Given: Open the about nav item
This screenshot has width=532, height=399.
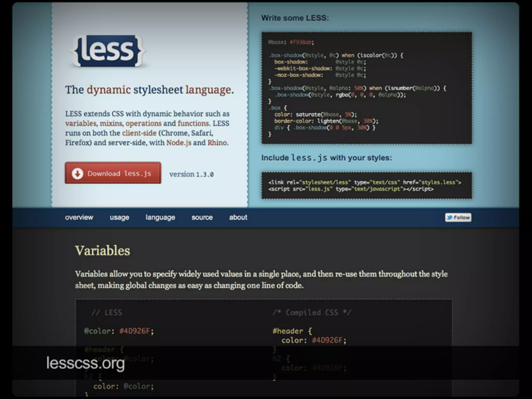Looking at the screenshot, I should [238, 217].
